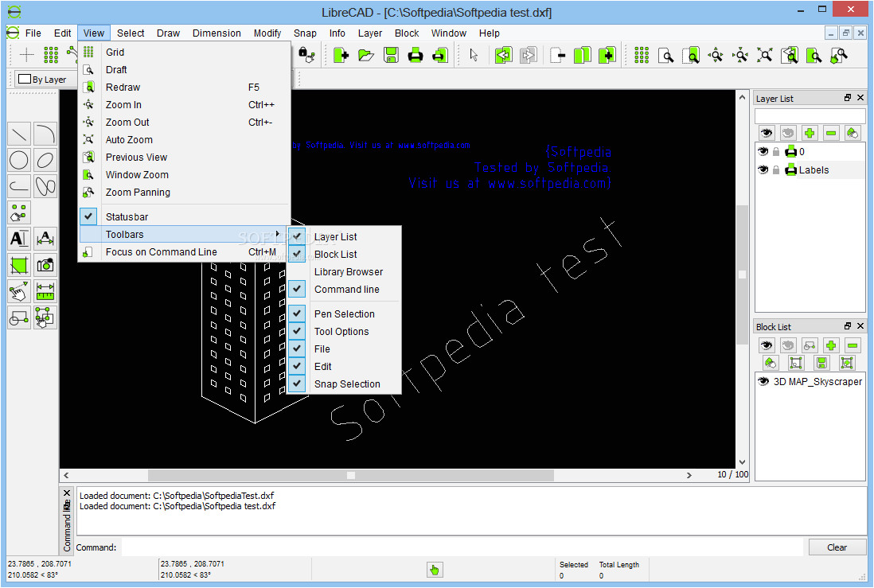The image size is (874, 588).
Task: Show all blocks eye button
Action: (x=766, y=345)
